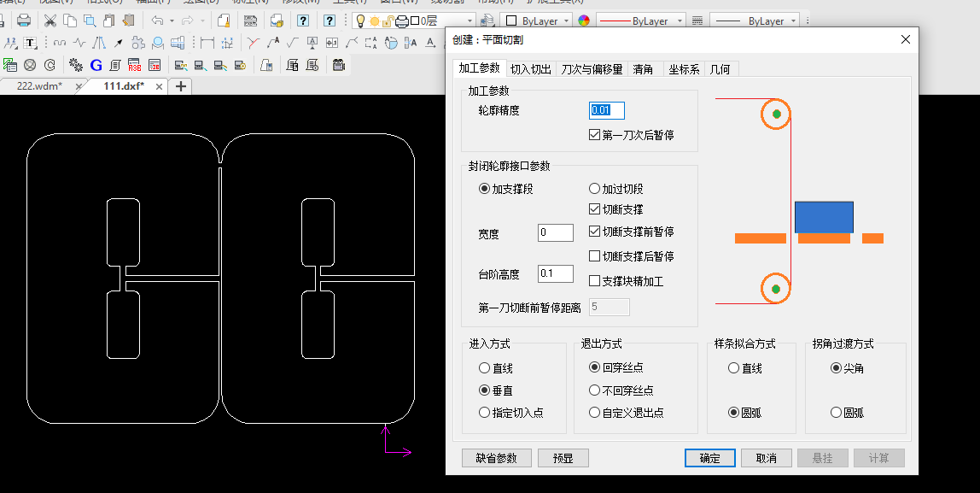Click the 确定 button

pos(709,458)
